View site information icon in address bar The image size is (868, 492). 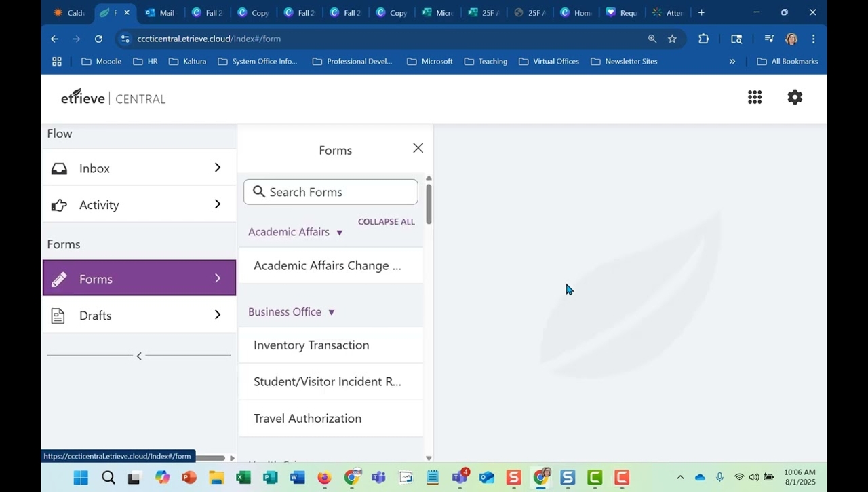[x=125, y=39]
